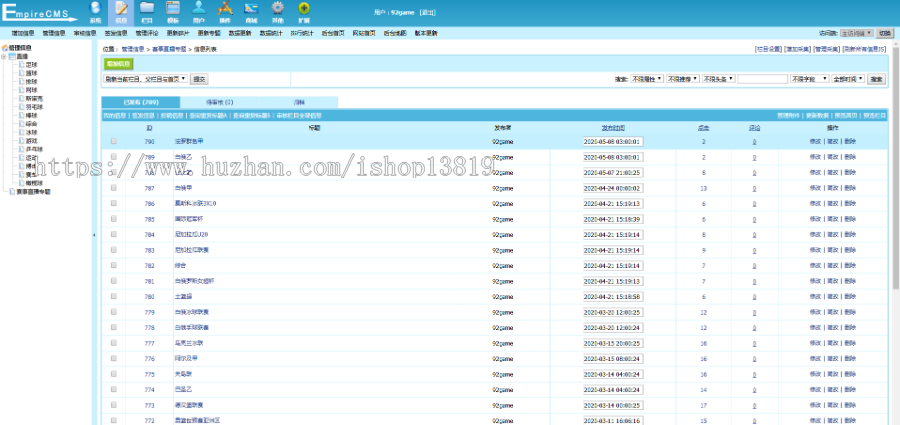Click the 搜索 search button
The width and height of the screenshot is (900, 425).
(x=876, y=79)
